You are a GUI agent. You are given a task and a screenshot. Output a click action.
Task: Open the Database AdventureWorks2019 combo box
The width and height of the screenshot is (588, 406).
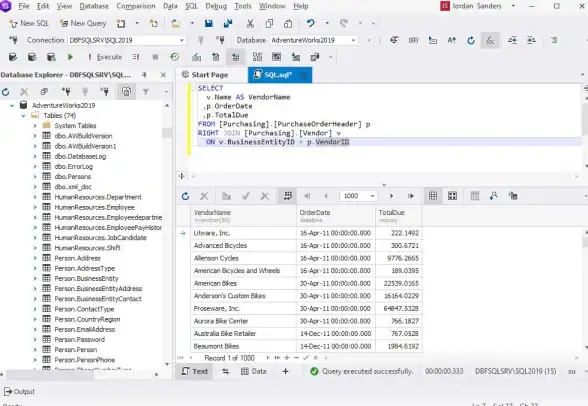pyautogui.click(x=314, y=40)
